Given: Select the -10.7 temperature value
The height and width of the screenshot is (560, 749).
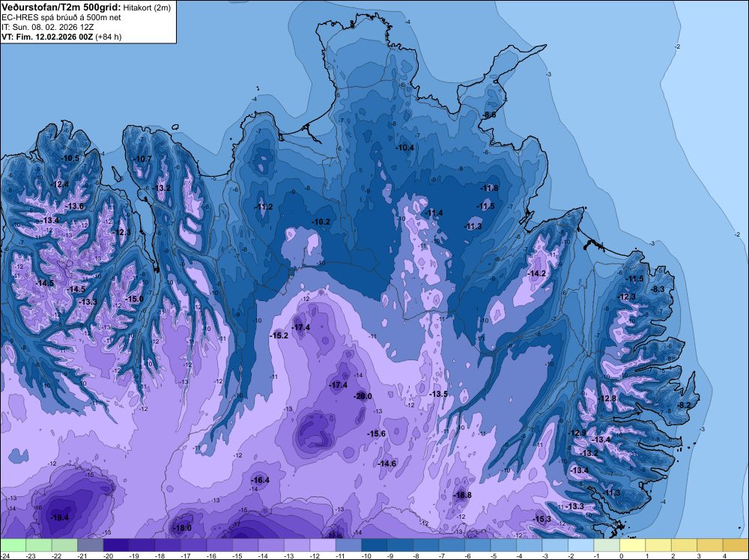Looking at the screenshot, I should (x=143, y=159).
